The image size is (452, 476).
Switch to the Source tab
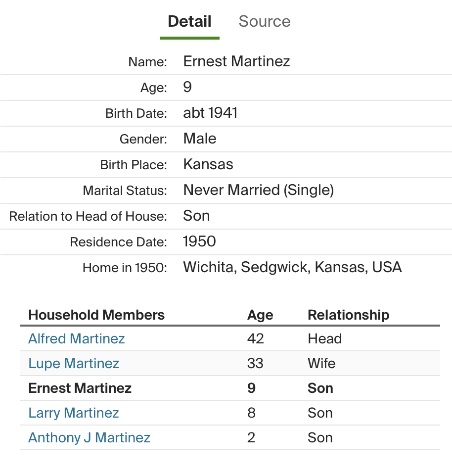264,21
